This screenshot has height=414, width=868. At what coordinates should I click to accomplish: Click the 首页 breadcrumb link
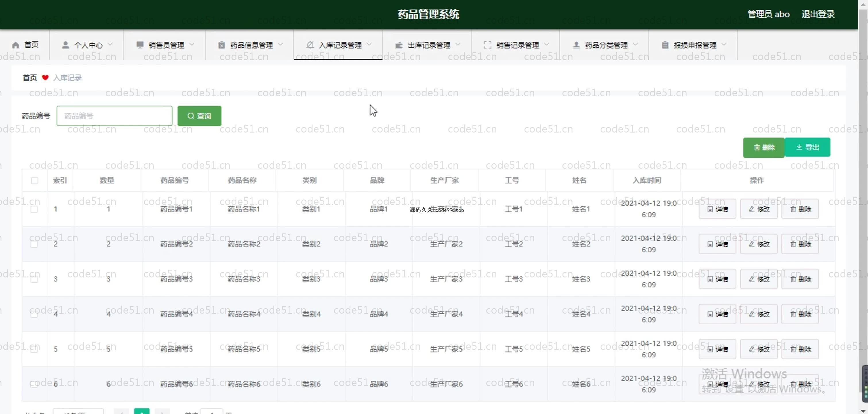pyautogui.click(x=30, y=78)
